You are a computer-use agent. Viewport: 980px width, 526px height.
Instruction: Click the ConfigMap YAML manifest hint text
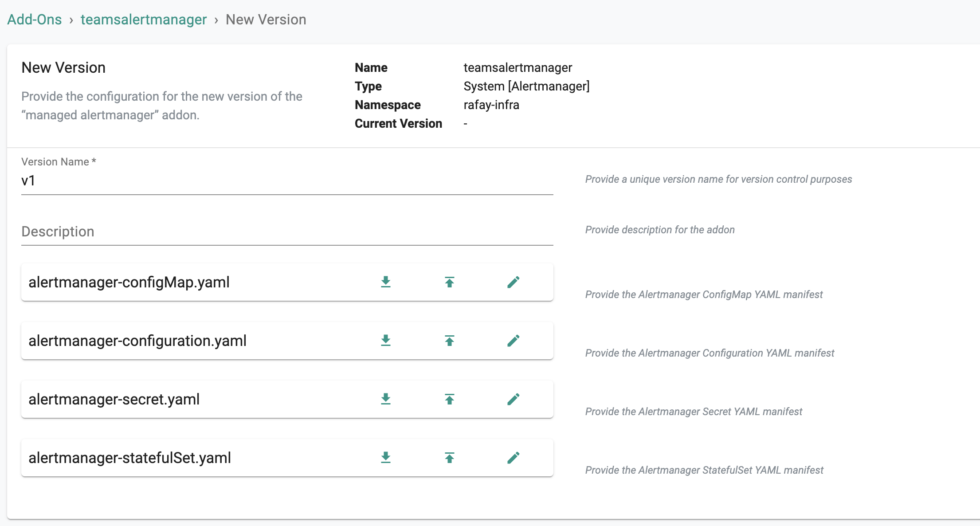704,294
